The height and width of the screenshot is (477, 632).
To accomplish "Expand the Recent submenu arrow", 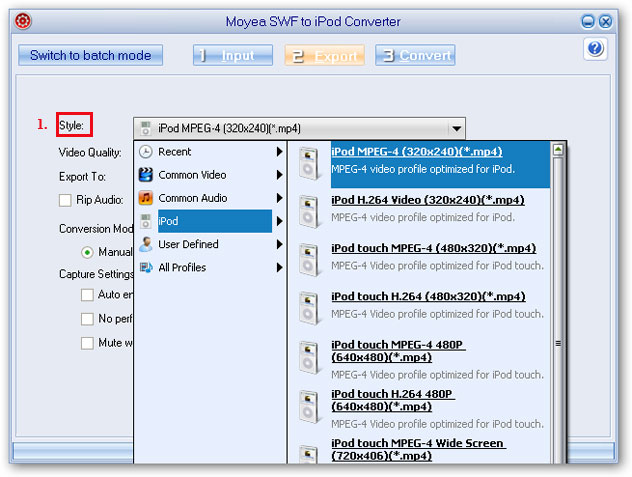I will (279, 152).
